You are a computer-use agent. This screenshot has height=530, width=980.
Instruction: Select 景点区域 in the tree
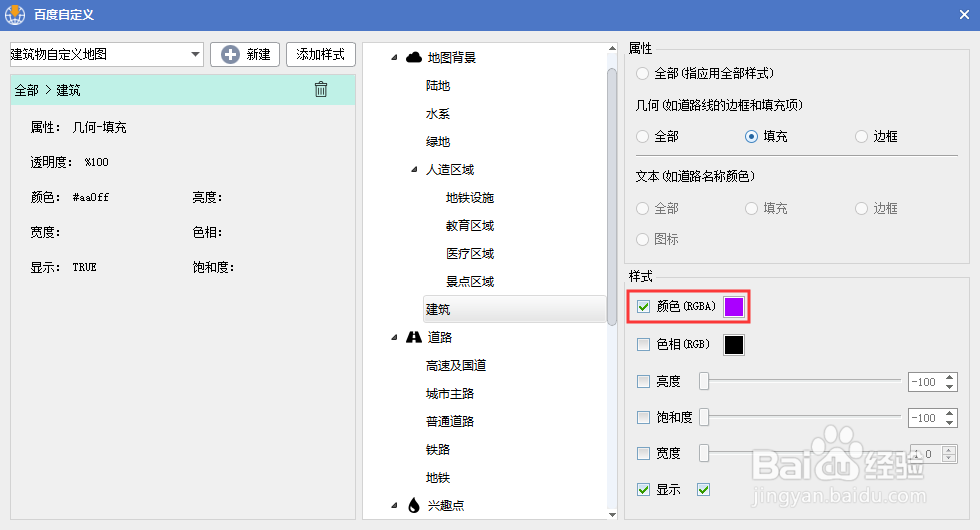(470, 281)
